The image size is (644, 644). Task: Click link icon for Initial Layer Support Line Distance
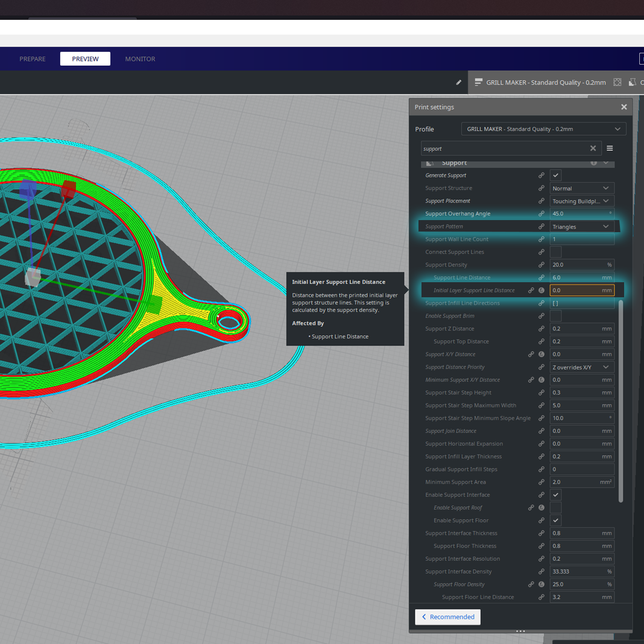click(531, 291)
